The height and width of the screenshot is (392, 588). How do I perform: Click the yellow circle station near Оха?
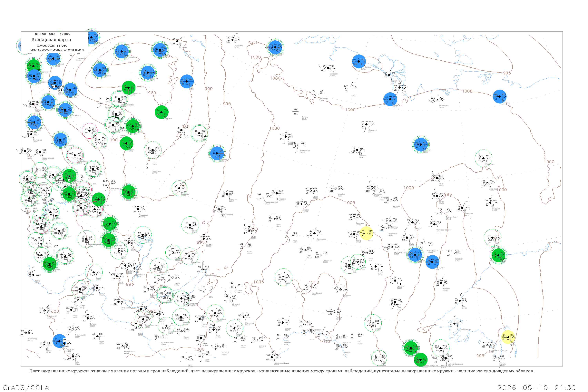tap(508, 337)
